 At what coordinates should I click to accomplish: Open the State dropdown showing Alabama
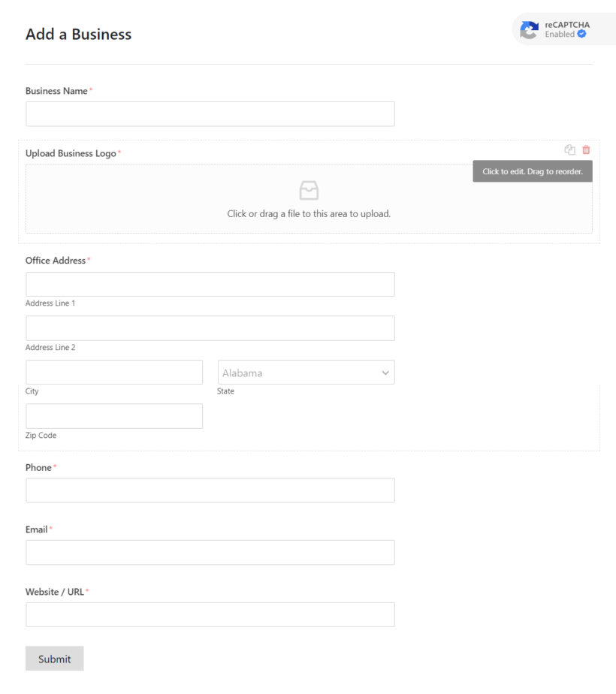(306, 372)
